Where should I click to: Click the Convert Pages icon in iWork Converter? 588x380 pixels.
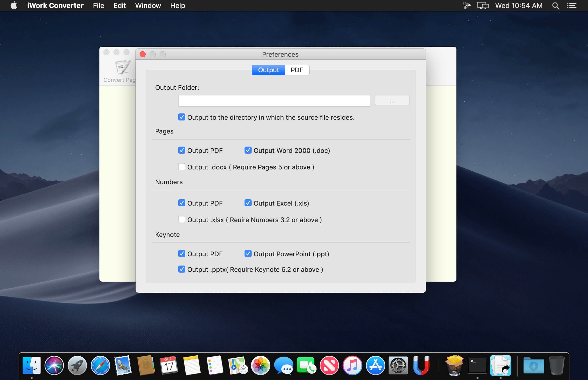[122, 68]
